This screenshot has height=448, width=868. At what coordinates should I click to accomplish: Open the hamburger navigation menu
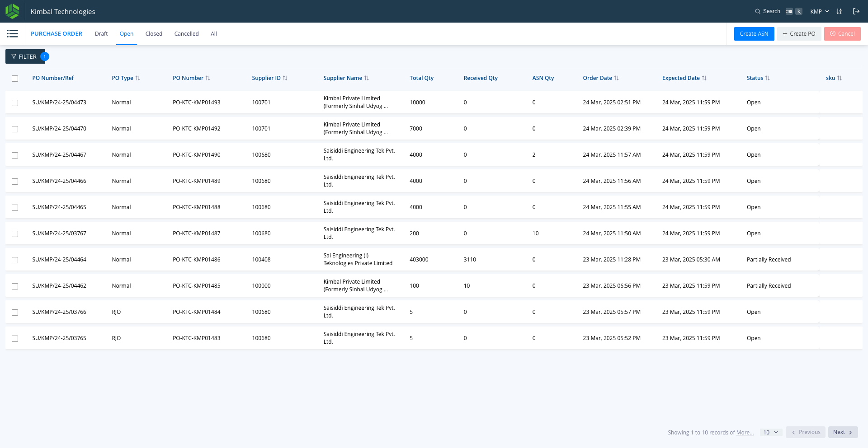coord(13,34)
